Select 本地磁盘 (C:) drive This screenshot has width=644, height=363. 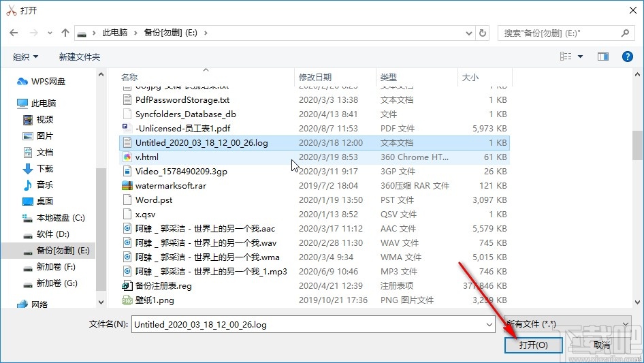tap(53, 217)
